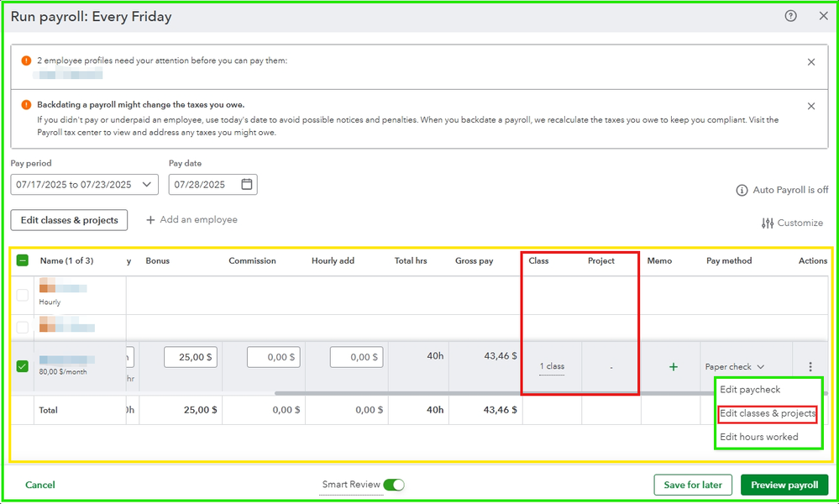Click Save for later
Viewport: 839px width, 504px height.
693,485
